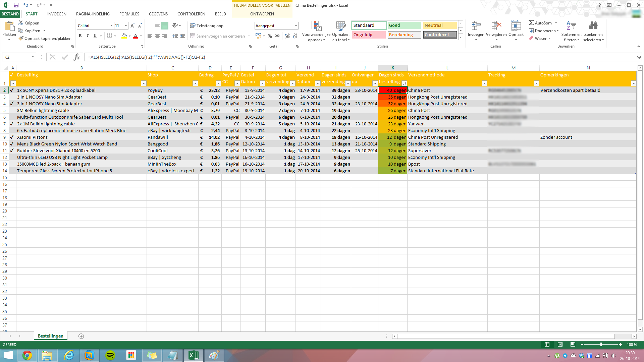Open the Shop column filter dropdown
The height and width of the screenshot is (362, 644).
(x=195, y=83)
